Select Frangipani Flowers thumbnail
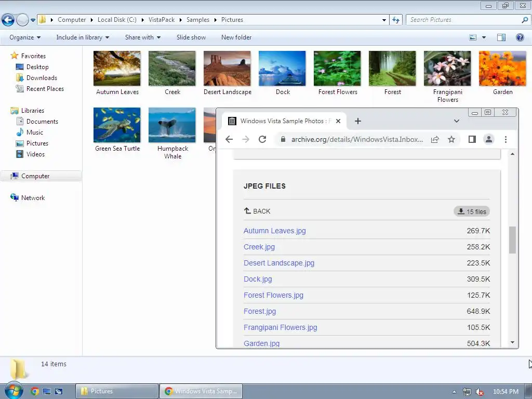This screenshot has height=399, width=532. click(447, 69)
